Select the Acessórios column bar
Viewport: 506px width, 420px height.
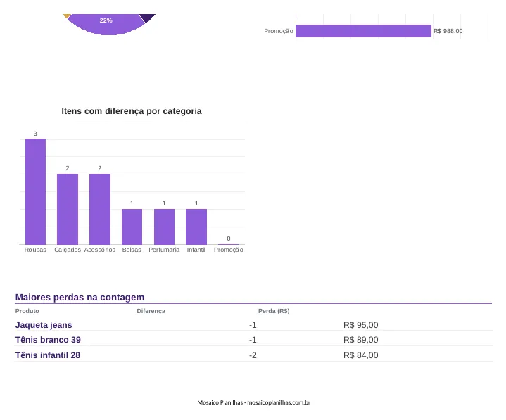click(100, 209)
